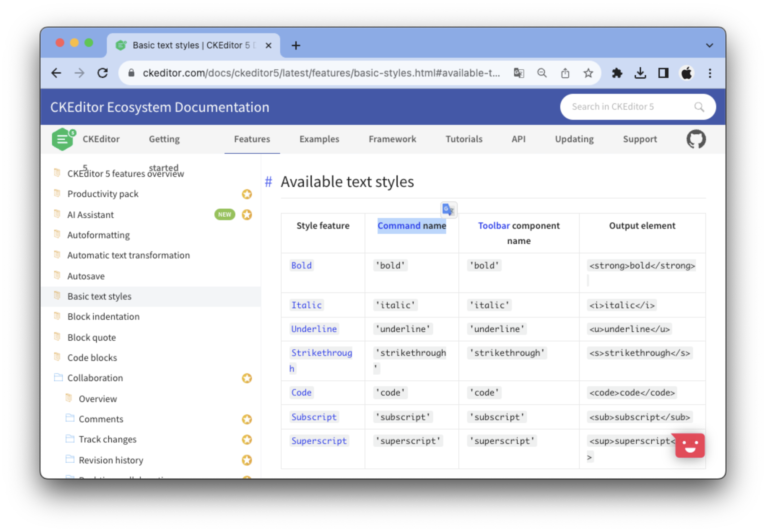
Task: Open the browser extensions puzzle icon
Action: (x=617, y=73)
